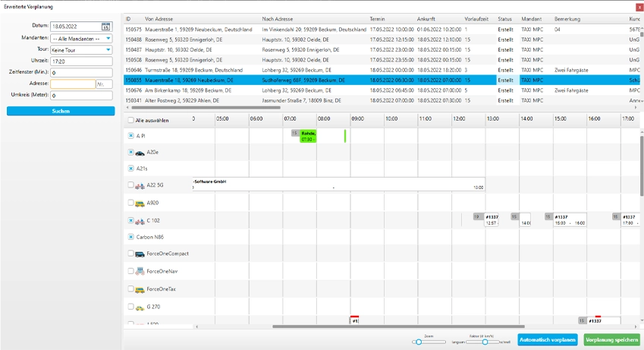
Task: Toggle the 'Alle auswählen' checkbox
Action: [x=130, y=120]
